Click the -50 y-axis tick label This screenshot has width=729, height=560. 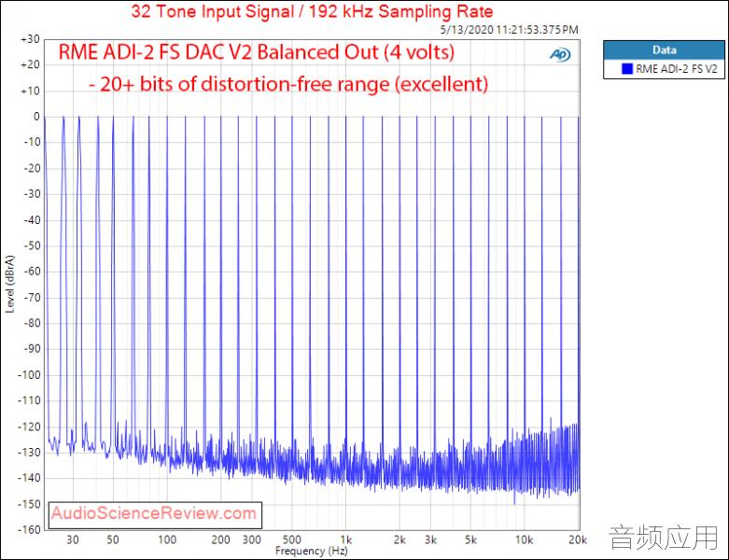click(x=32, y=245)
